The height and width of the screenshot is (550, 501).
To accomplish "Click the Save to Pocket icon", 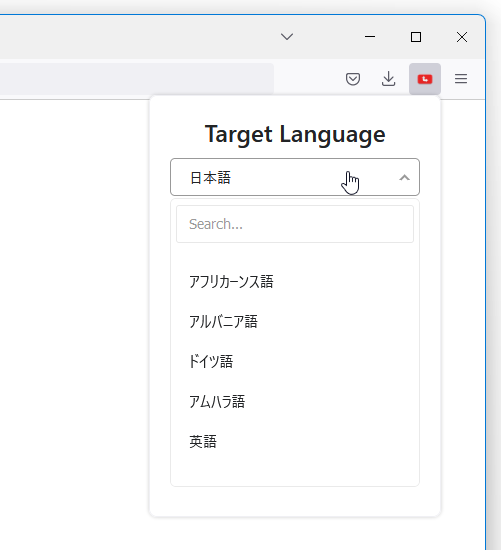I will [353, 79].
